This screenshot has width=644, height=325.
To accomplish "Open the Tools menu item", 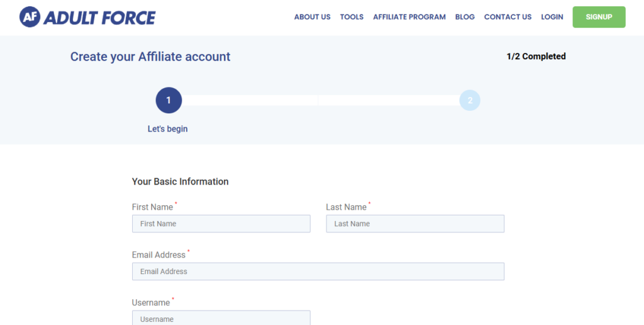I will [352, 17].
